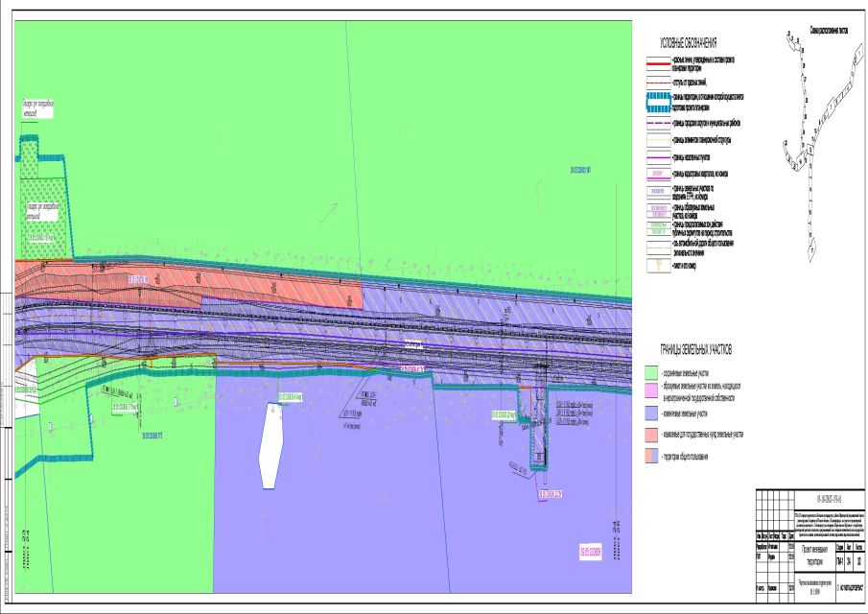Click the 'УСЛОВНЫЕ ОБОЗНАЧЕНИЯ' legend heading
868x614 pixels.
[689, 44]
